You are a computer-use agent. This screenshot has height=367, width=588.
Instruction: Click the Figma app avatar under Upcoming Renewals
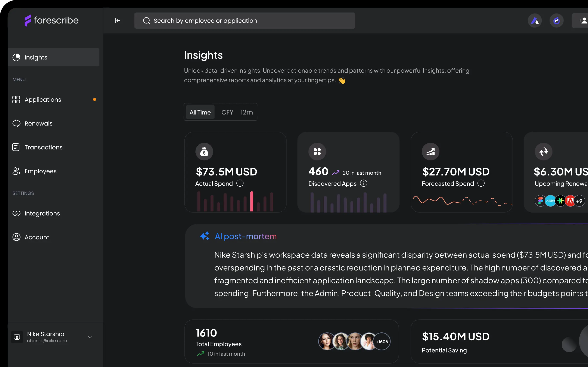coord(540,201)
